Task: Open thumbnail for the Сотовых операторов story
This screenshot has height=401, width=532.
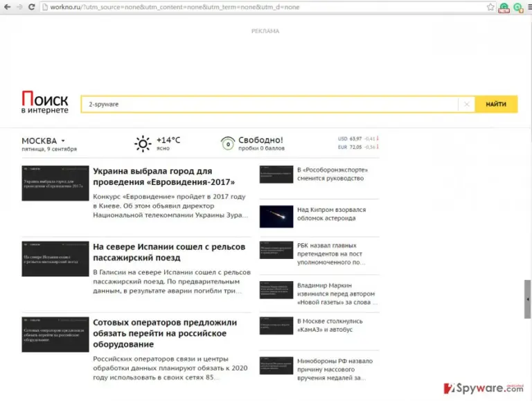Action: tap(55, 335)
